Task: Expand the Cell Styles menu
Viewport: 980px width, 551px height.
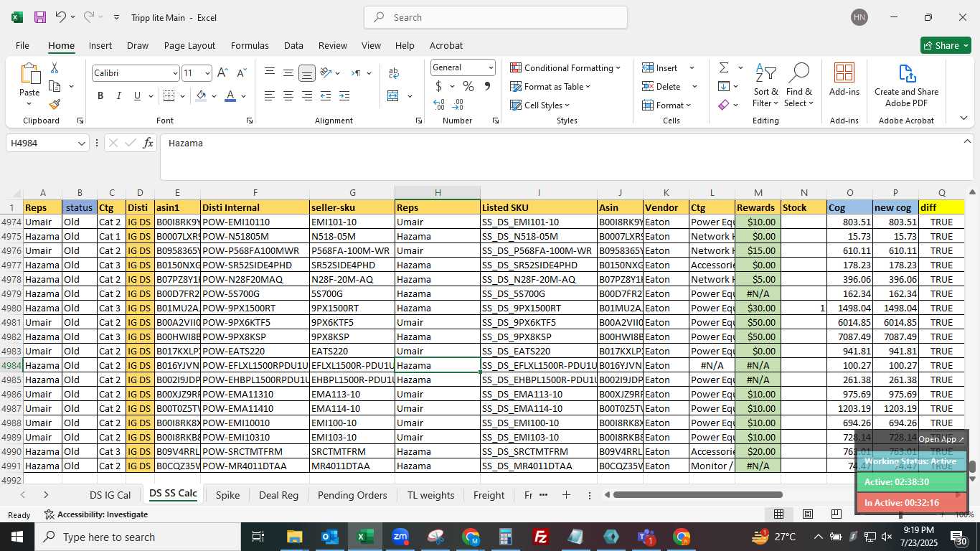Action: coord(540,105)
